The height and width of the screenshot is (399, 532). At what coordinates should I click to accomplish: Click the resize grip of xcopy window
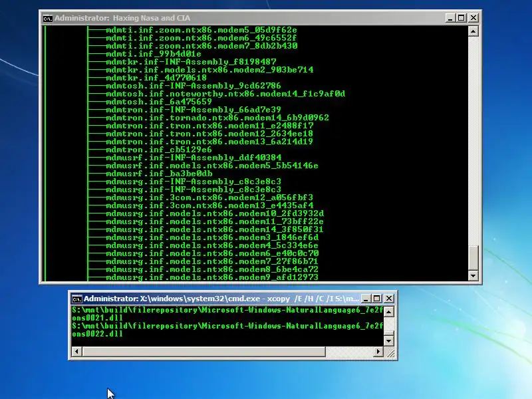tap(391, 353)
